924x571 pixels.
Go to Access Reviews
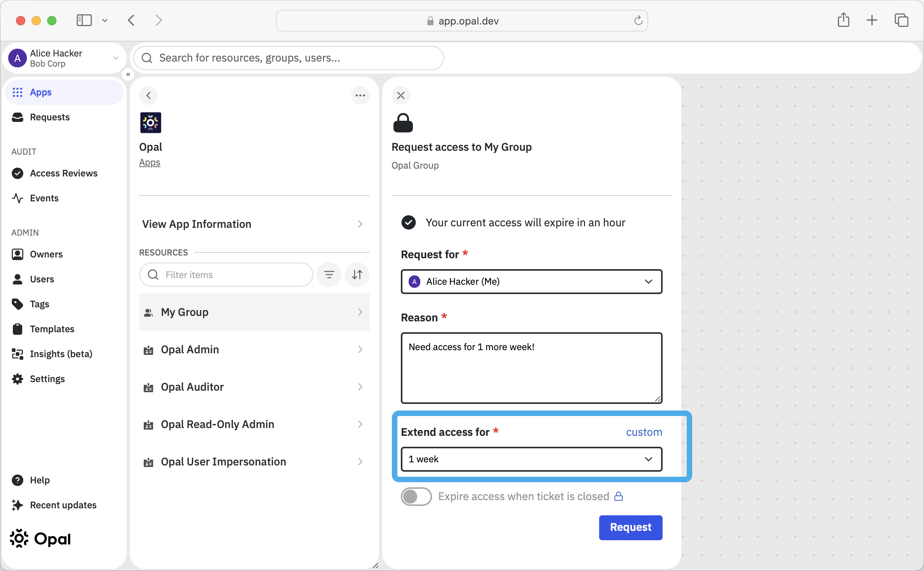[x=64, y=173]
